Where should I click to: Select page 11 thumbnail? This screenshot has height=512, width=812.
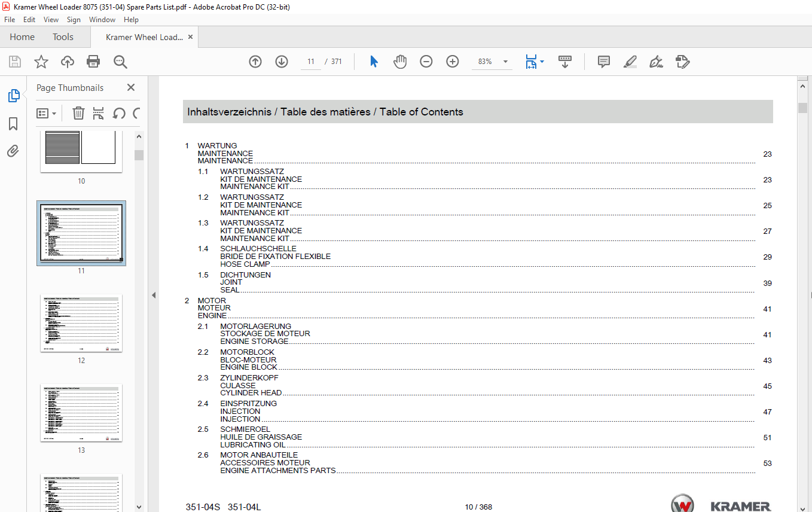(x=81, y=233)
